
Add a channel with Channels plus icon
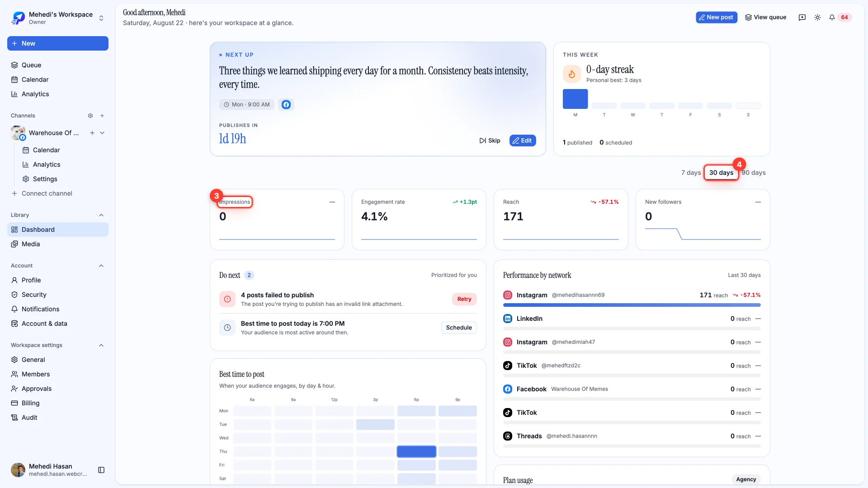102,116
